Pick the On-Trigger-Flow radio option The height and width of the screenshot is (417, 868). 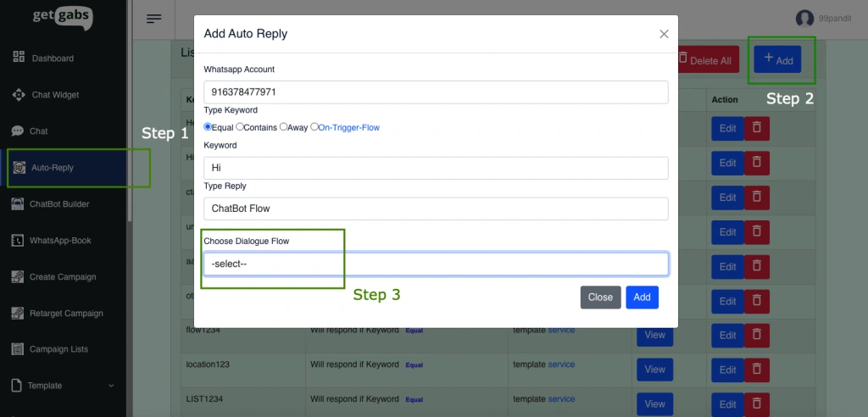[x=314, y=127]
